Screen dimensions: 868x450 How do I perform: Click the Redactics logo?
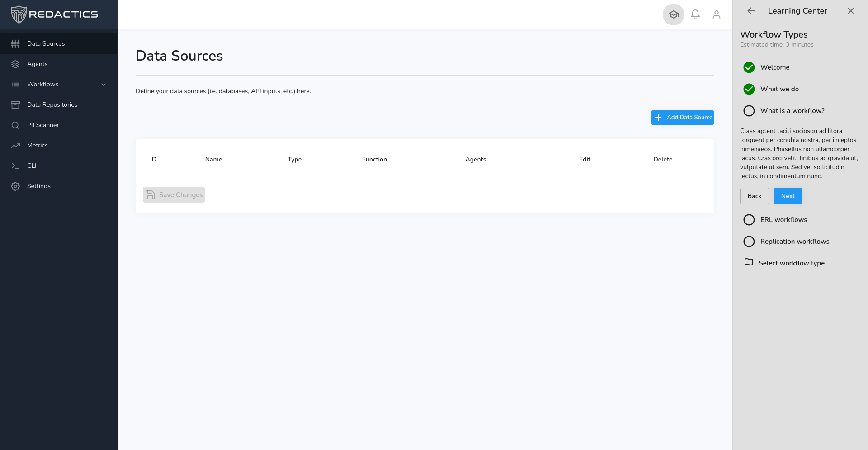tap(54, 14)
